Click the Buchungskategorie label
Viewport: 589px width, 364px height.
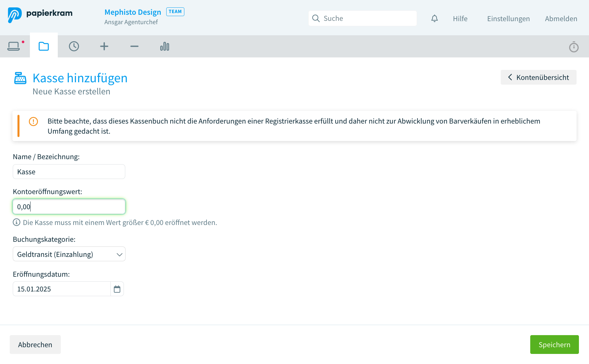44,239
